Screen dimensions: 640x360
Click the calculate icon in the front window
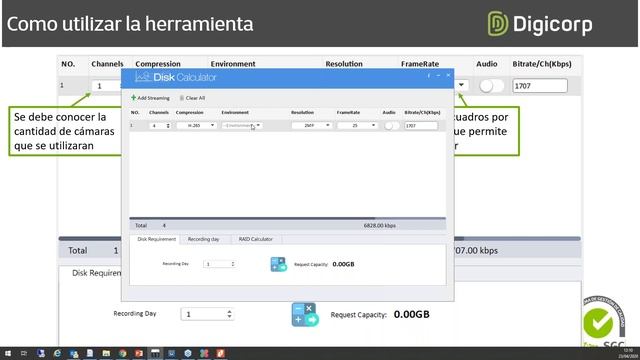278,264
